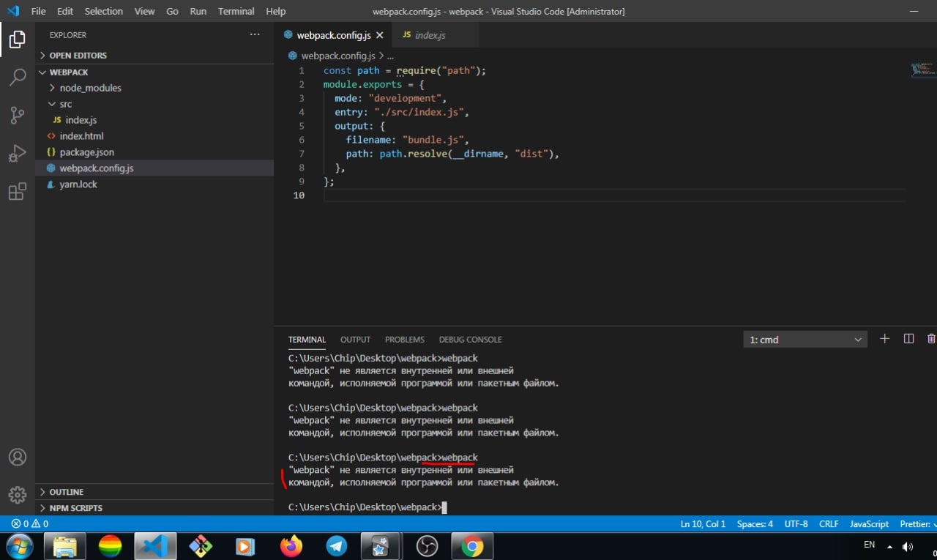Expand the Open Editors section
The image size is (937, 560).
click(154, 55)
